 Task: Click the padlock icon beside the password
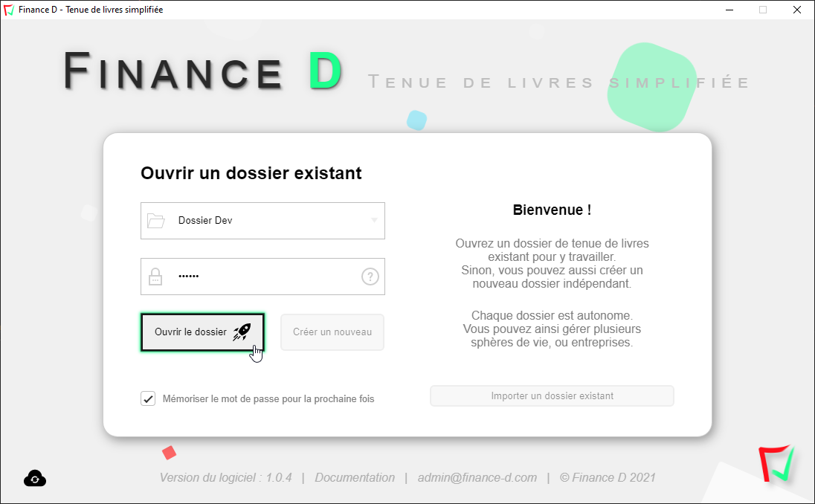click(155, 276)
